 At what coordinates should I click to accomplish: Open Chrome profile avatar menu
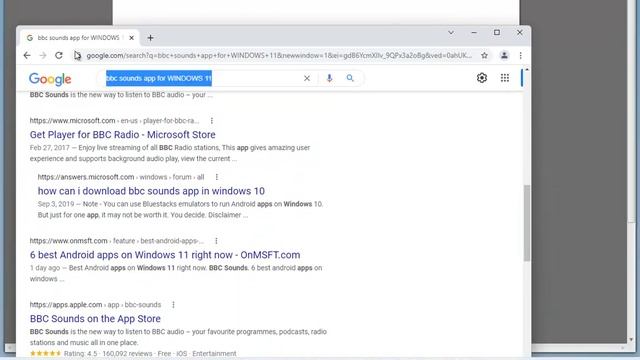(x=504, y=56)
